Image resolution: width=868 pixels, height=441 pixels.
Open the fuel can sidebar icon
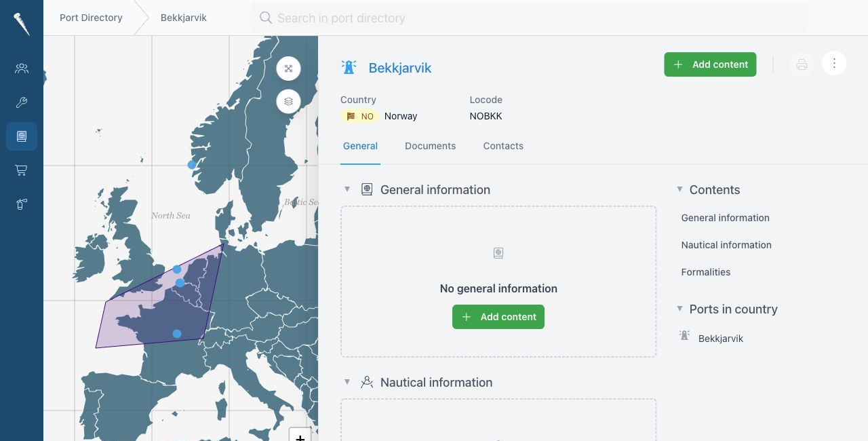tap(22, 204)
